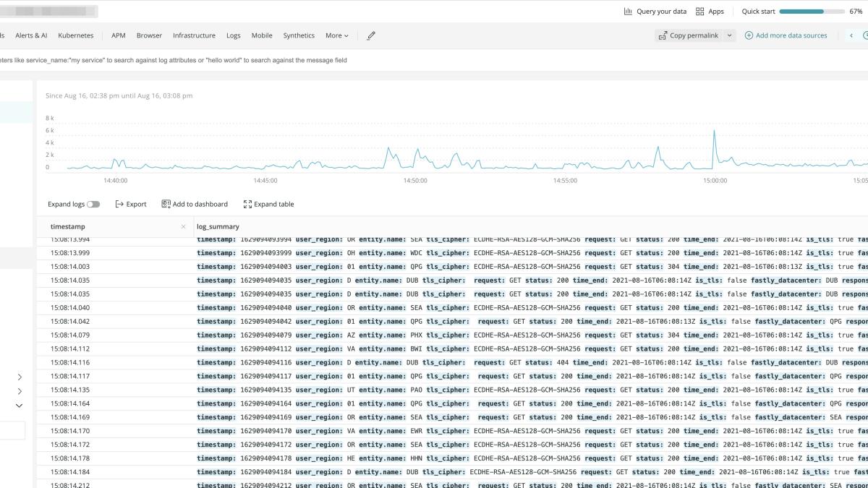Click Export button label
This screenshot has width=868, height=488.
pyautogui.click(x=136, y=205)
